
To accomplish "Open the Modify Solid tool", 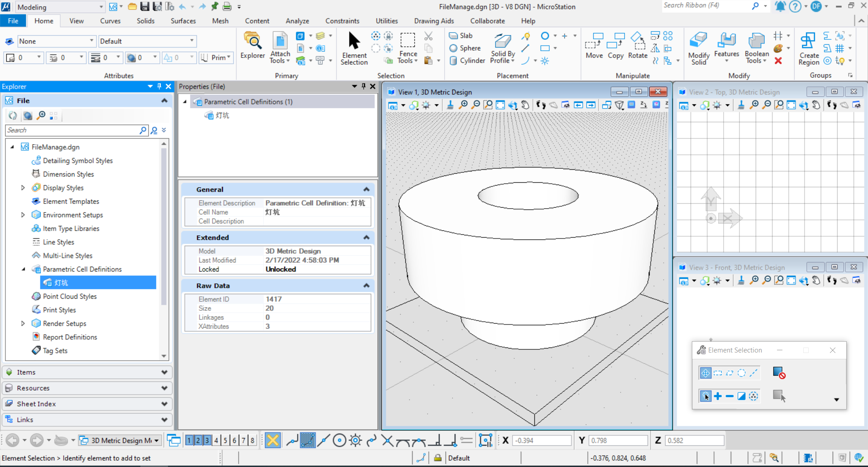I will 699,48.
